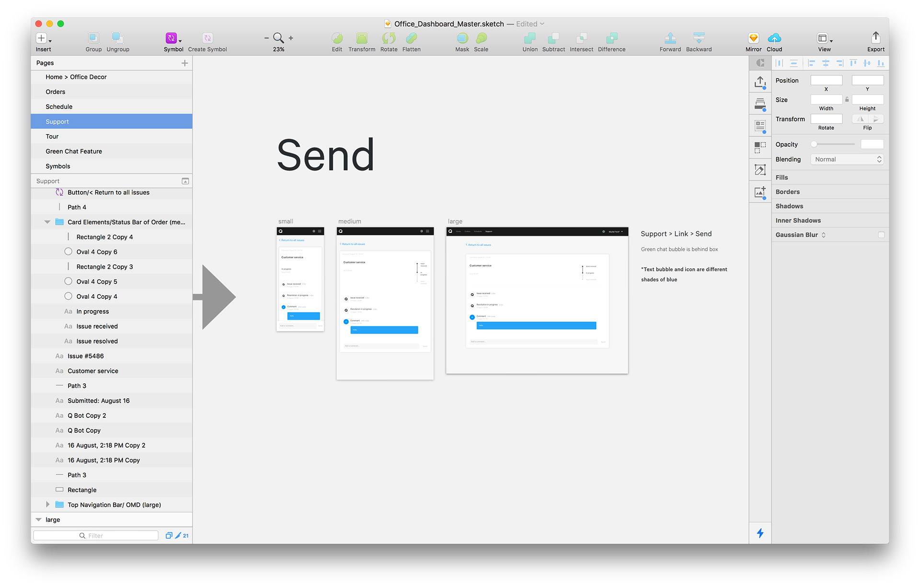This screenshot has height=588, width=920.
Task: Click the Group toolbar icon
Action: point(93,38)
